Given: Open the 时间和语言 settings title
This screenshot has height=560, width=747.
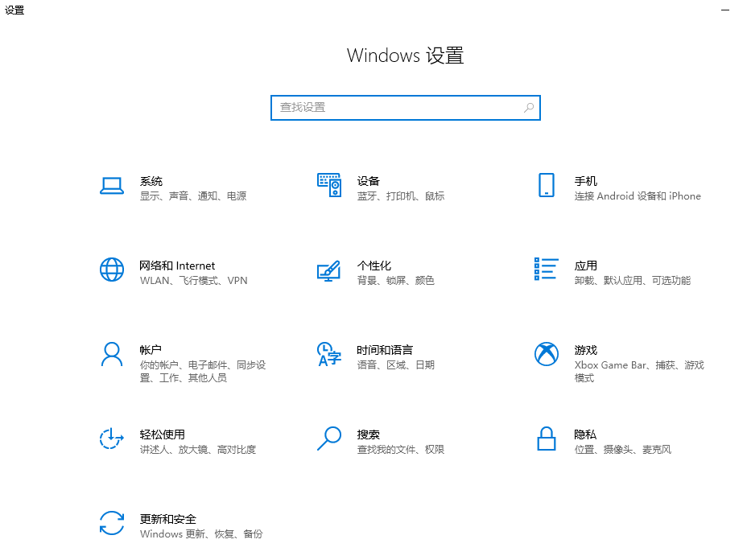Looking at the screenshot, I should (385, 350).
